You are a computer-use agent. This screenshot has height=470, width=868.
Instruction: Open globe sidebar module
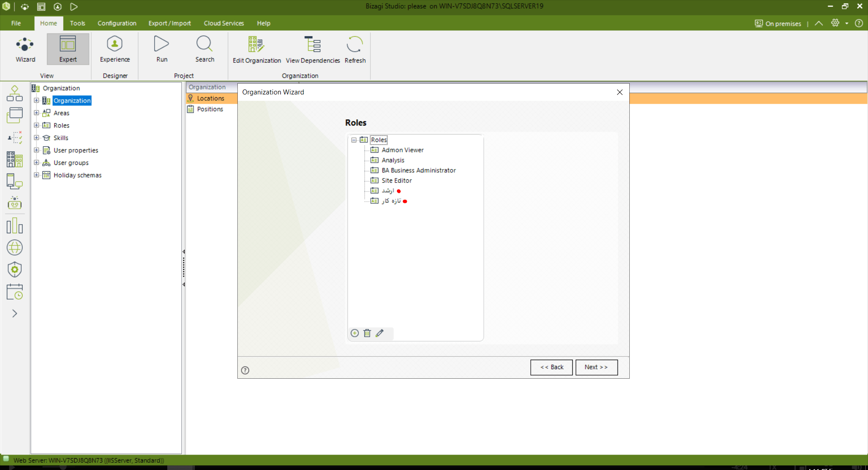click(14, 248)
